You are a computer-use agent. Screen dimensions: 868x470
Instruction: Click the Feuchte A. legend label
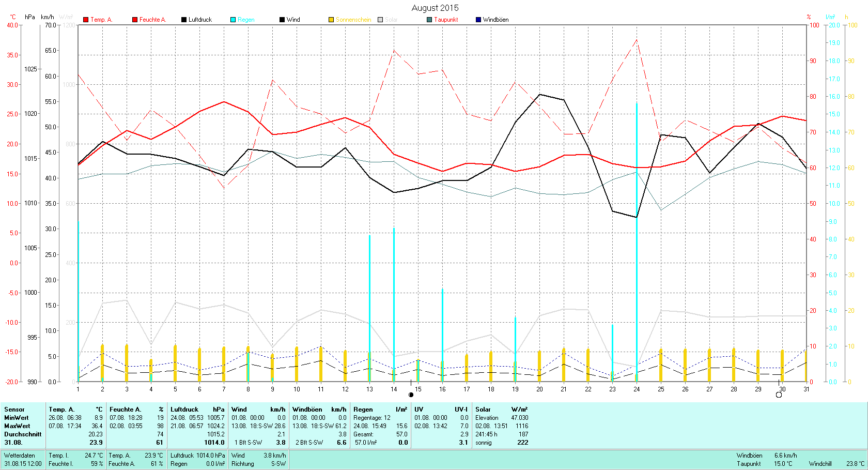[153, 20]
